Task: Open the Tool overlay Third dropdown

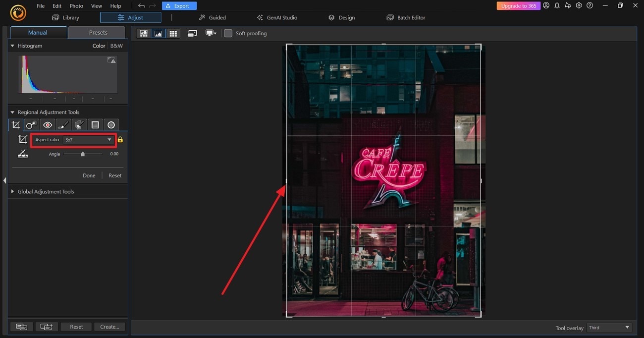Action: click(x=609, y=328)
